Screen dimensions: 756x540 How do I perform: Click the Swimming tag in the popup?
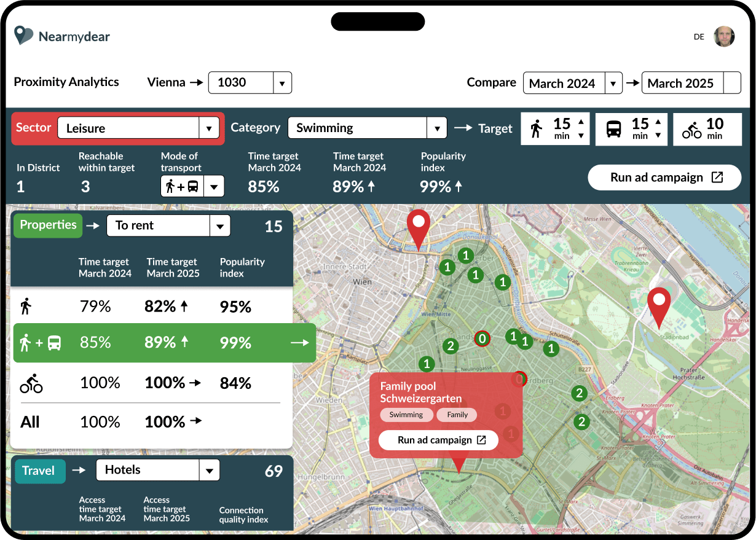coord(406,415)
